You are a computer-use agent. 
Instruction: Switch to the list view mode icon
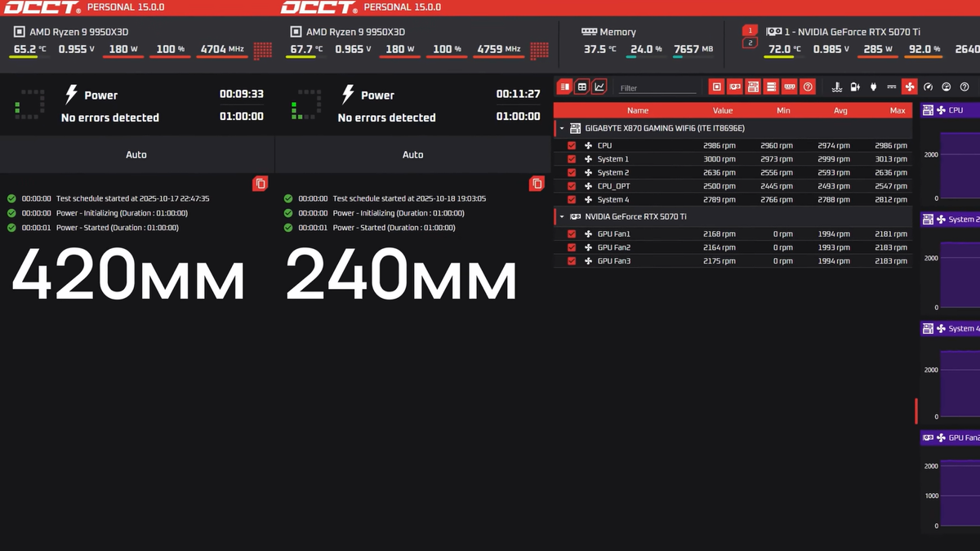564,87
